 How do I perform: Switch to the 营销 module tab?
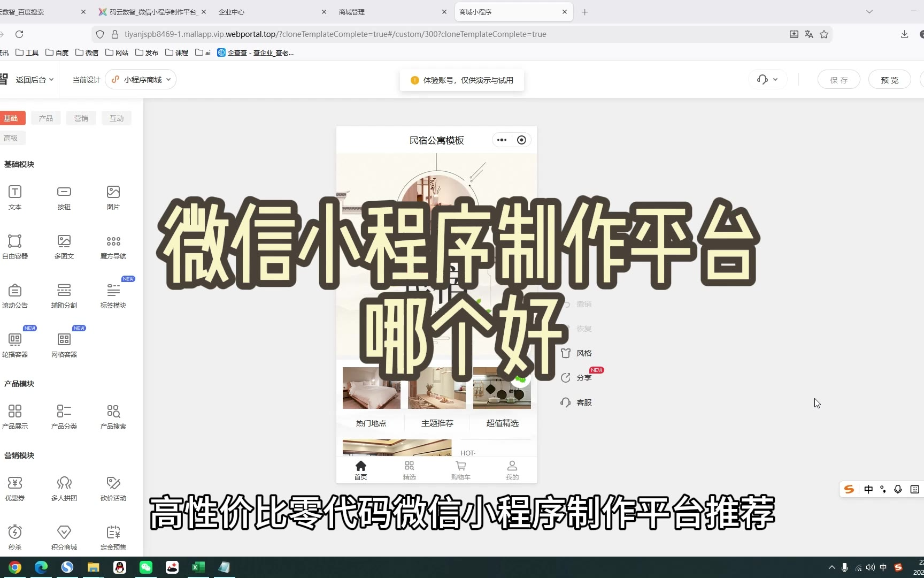pyautogui.click(x=81, y=118)
